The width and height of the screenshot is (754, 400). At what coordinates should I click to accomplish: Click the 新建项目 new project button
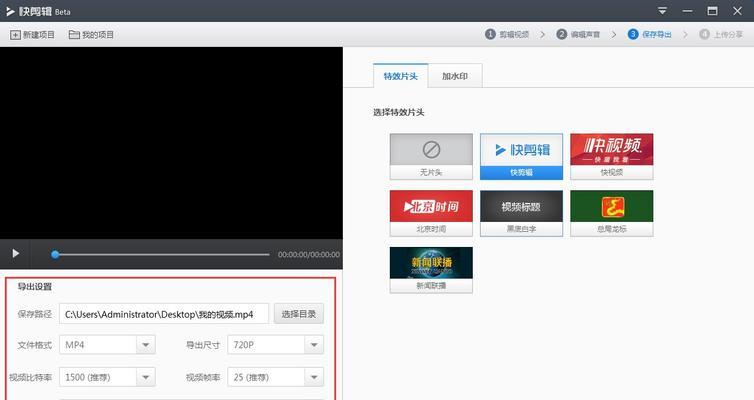[32, 35]
